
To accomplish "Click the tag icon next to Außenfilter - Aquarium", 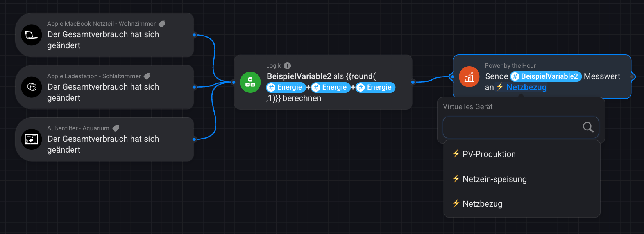I will [116, 128].
